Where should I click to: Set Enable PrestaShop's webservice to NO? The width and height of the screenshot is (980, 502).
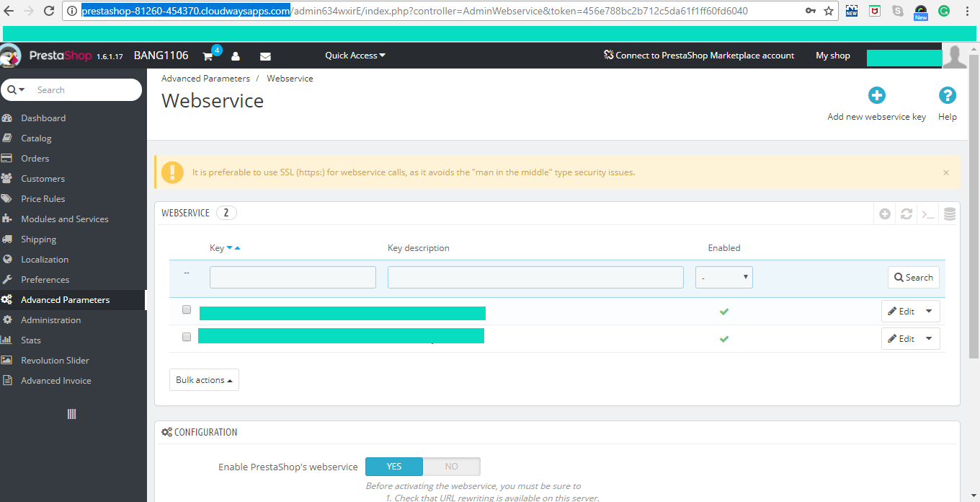(452, 467)
